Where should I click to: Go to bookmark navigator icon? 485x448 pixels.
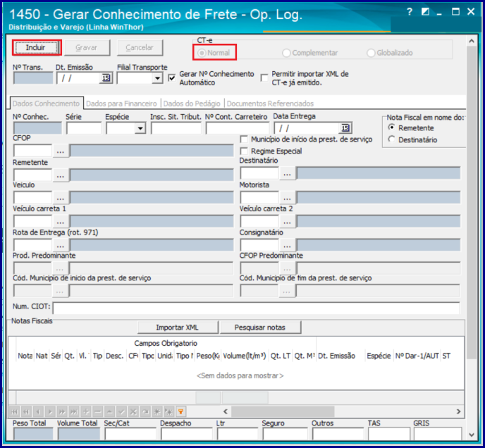pyautogui.click(x=169, y=412)
